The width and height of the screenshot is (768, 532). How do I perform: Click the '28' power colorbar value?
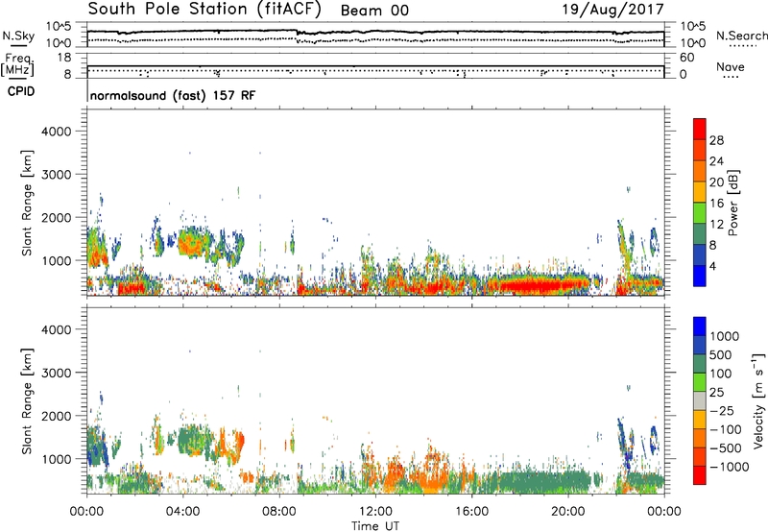click(x=716, y=140)
